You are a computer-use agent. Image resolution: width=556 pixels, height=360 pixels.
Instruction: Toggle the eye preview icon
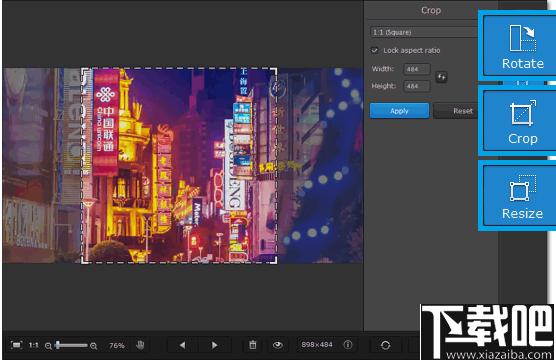[278, 345]
